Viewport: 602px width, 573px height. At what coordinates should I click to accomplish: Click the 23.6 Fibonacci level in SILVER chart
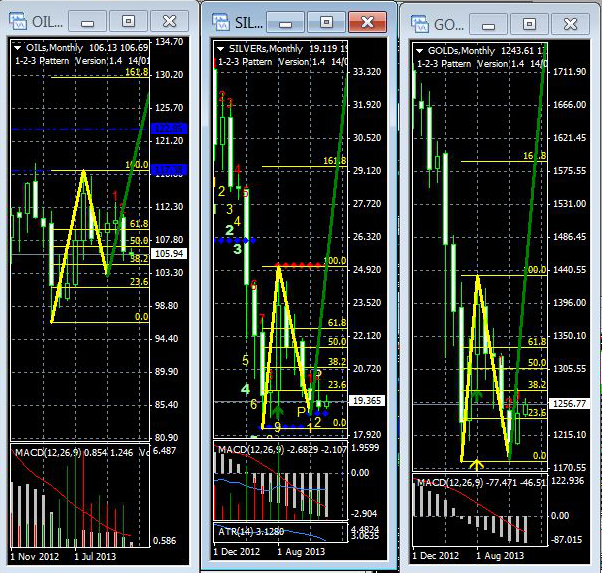(x=337, y=385)
